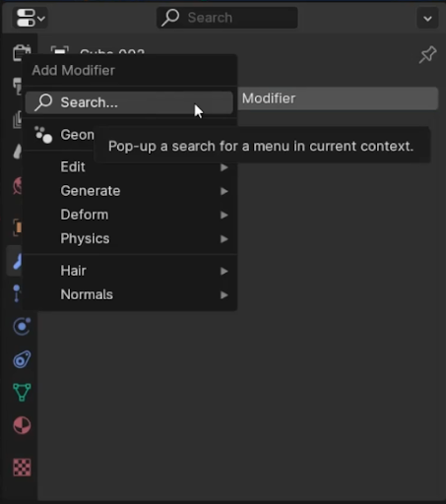Expand the Physics submenu arrow
446x504 pixels.
coord(224,239)
